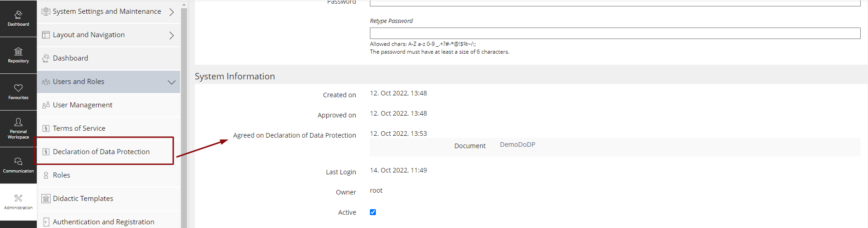Screen dimensions: 868x228
Task: Open Favourites heart icon
Action: pos(18,88)
